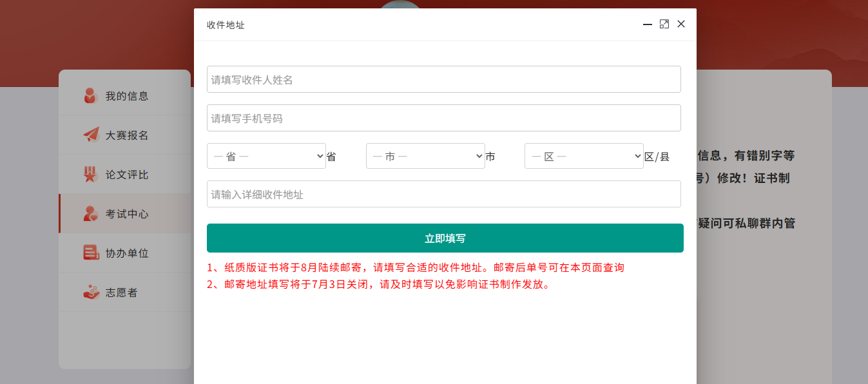Open 考试中心 in the sidebar
The width and height of the screenshot is (868, 384).
[x=124, y=214]
